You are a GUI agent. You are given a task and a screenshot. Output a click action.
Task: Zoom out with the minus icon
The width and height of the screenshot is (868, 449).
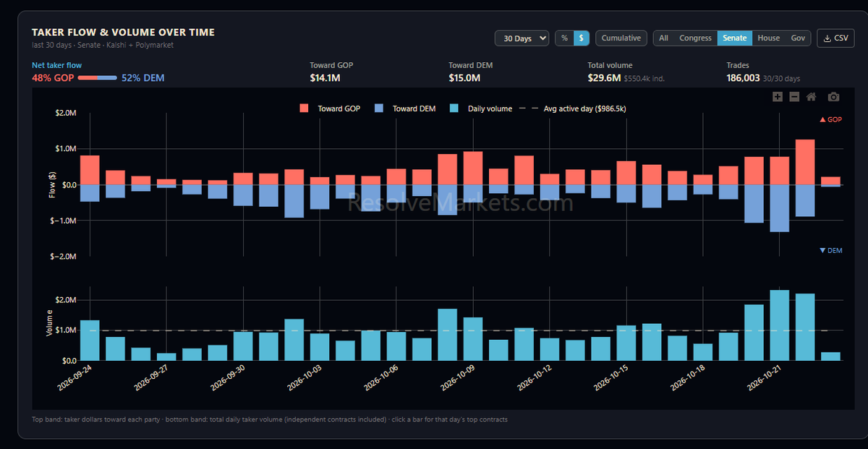[x=794, y=97]
